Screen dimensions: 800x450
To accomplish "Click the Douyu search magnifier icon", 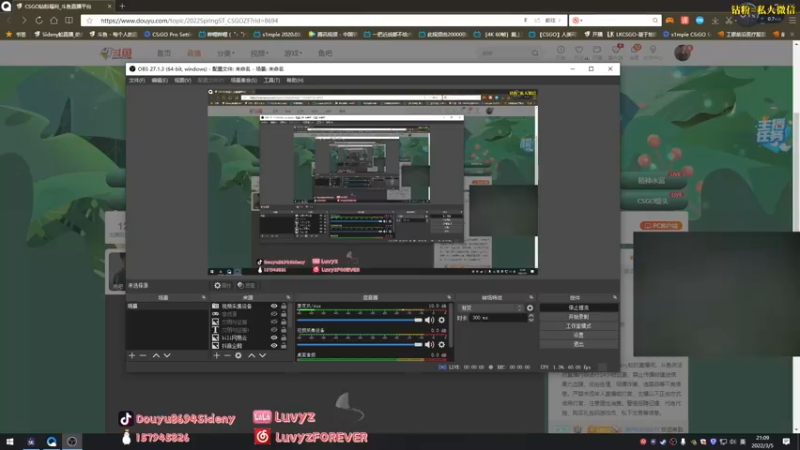I will [x=535, y=53].
